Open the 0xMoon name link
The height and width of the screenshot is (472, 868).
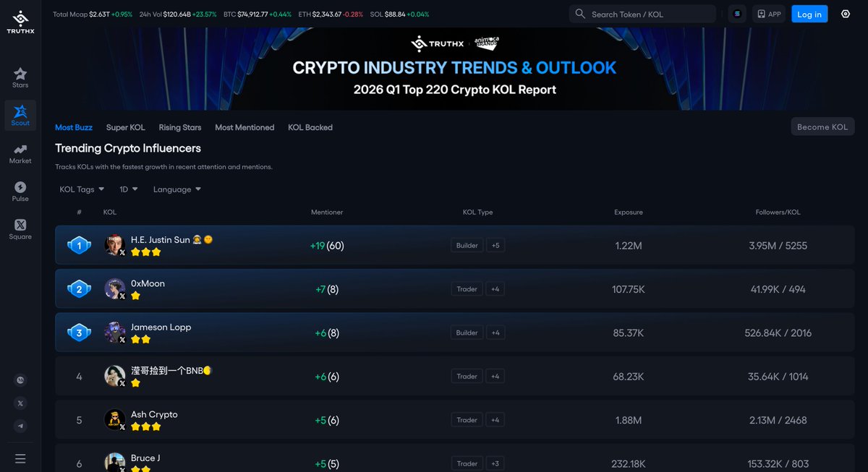(148, 283)
